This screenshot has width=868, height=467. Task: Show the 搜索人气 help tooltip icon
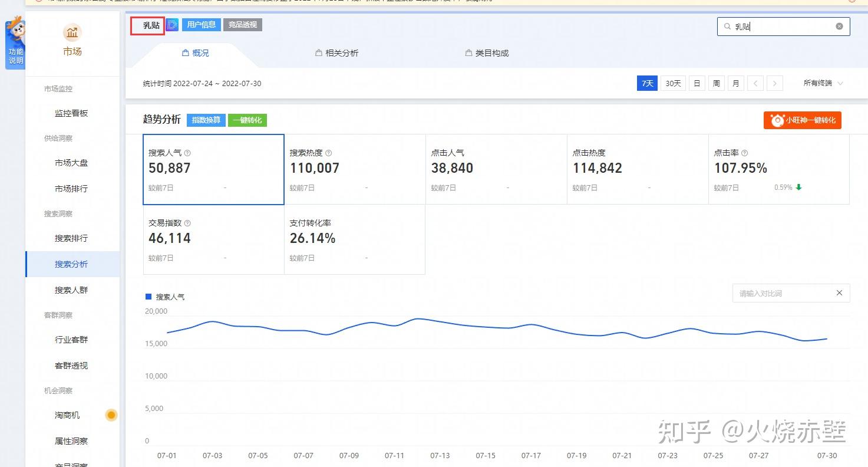[187, 153]
